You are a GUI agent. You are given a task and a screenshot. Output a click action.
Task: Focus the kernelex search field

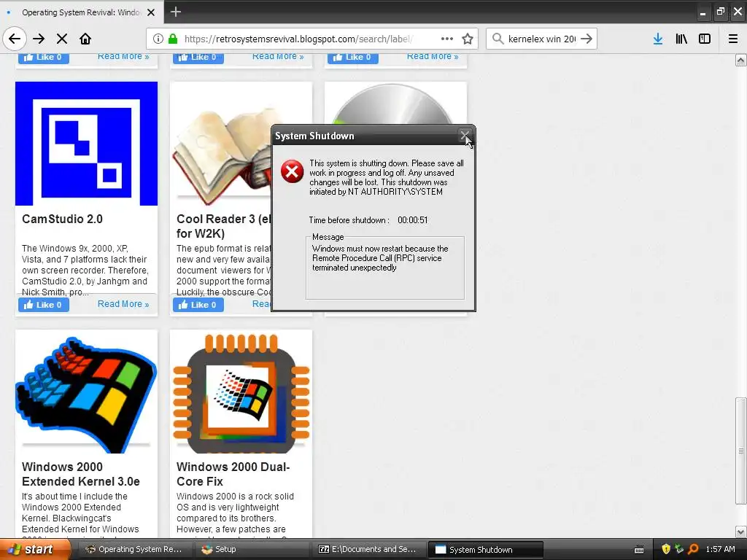point(542,39)
